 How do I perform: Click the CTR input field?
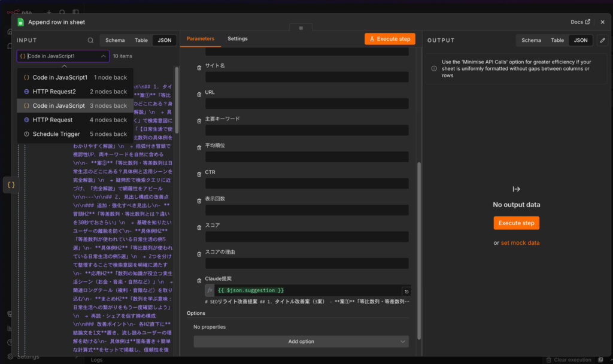point(307,183)
